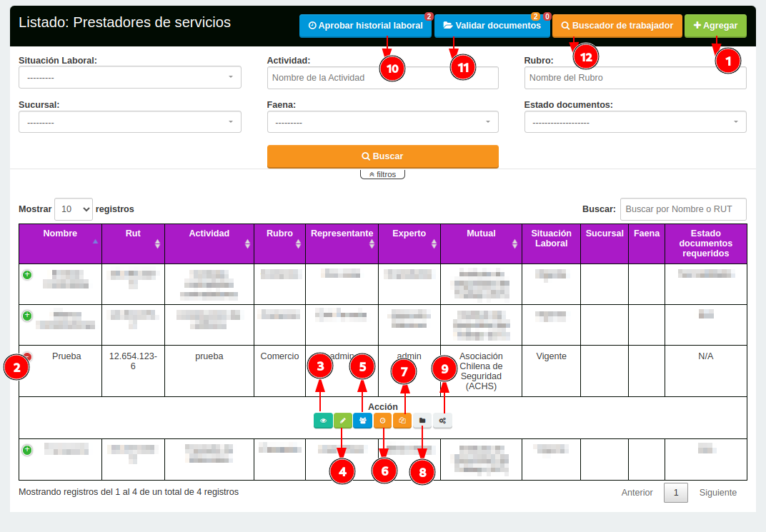The width and height of the screenshot is (766, 532).
Task: Click the green pencil edit icon under Acción
Action: [x=343, y=421]
